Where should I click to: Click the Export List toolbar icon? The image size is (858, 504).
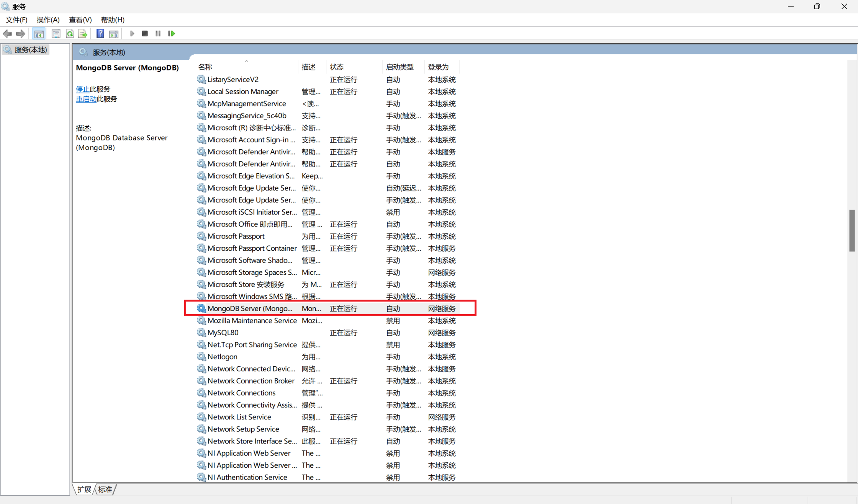pyautogui.click(x=83, y=34)
